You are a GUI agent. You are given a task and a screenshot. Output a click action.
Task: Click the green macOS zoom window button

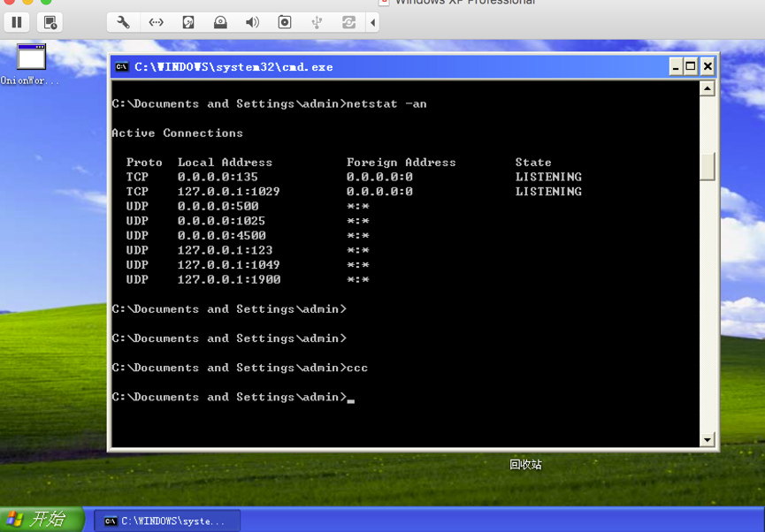click(x=46, y=2)
